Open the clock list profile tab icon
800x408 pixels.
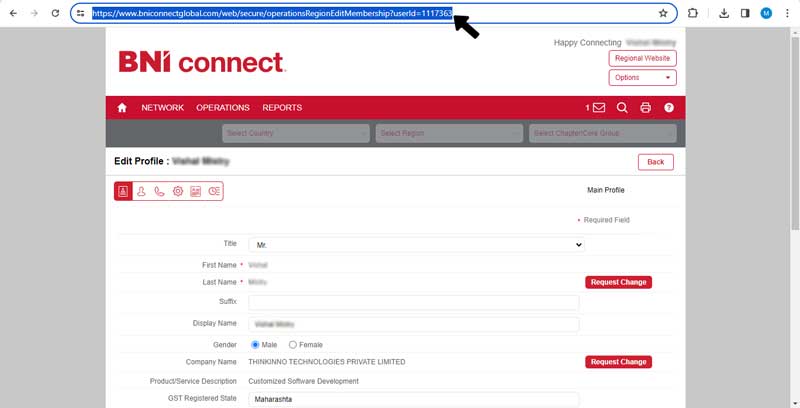tap(214, 191)
